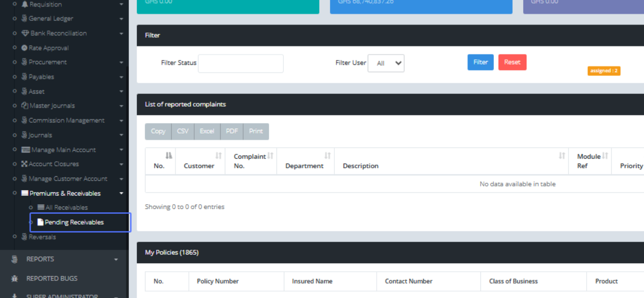Open the Filter User dropdown
Screen dimensions: 644x298
click(385, 63)
